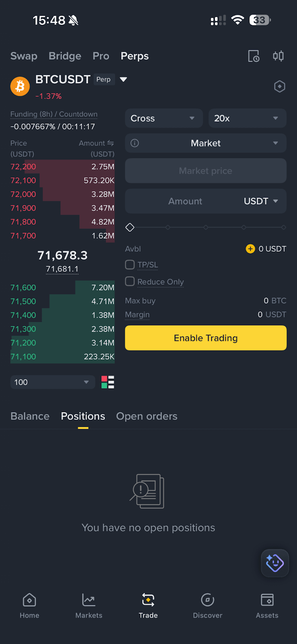Switch order book layout view icon
This screenshot has height=644, width=297.
[108, 382]
